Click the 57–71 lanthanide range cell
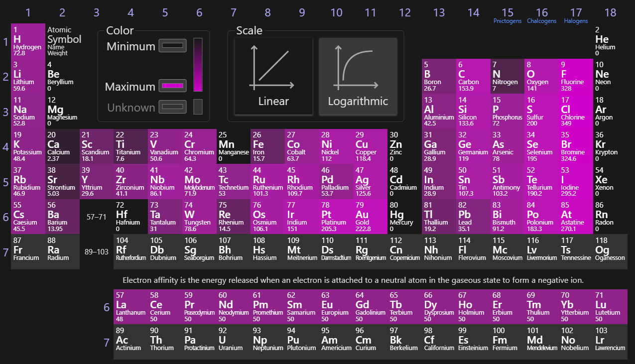This screenshot has height=364, width=635. (97, 217)
